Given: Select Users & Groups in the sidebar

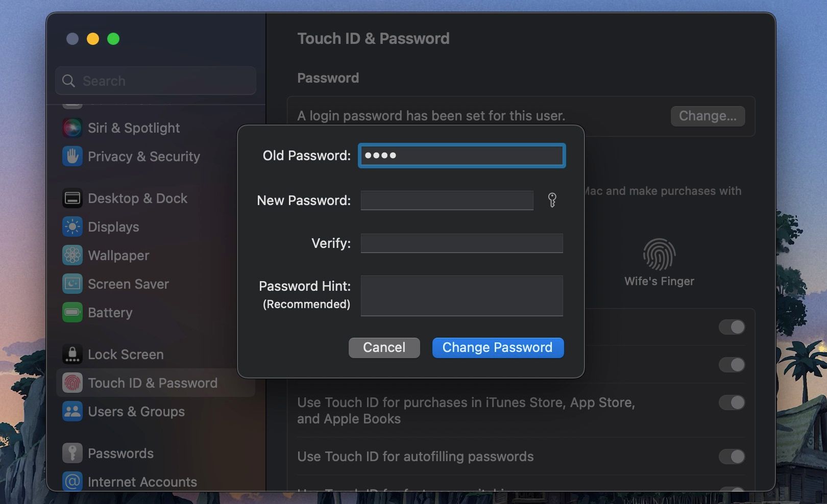Looking at the screenshot, I should (x=72, y=411).
